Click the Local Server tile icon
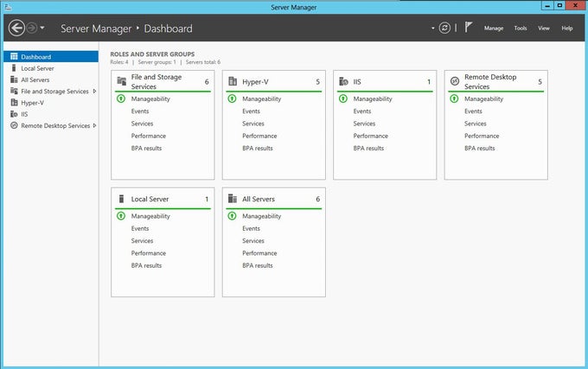Screen dimensions: 588x369 tap(121, 199)
